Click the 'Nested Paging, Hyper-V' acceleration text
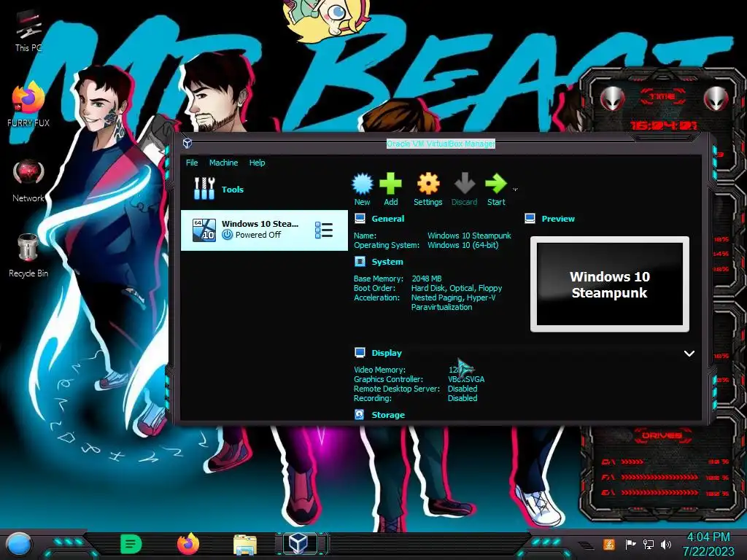 click(x=453, y=297)
